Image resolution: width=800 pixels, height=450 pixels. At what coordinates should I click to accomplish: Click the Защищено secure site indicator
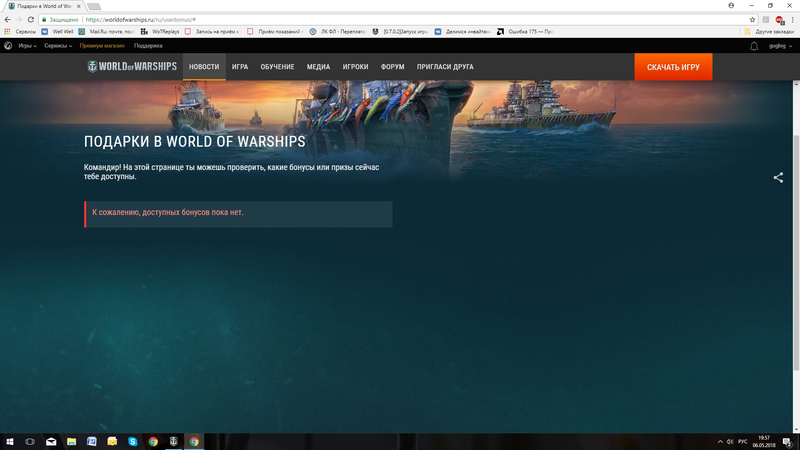60,19
